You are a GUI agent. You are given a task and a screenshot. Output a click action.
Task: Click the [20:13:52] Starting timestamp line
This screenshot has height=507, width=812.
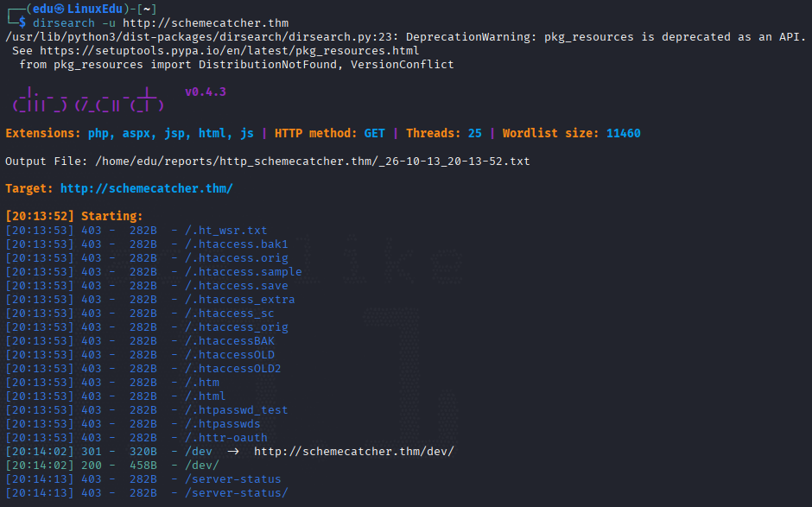tap(74, 216)
